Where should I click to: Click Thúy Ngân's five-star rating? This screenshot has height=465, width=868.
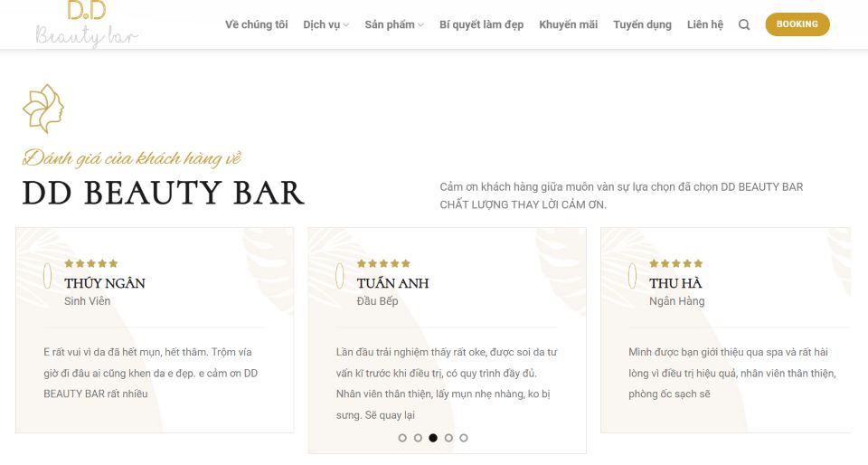pyautogui.click(x=91, y=263)
